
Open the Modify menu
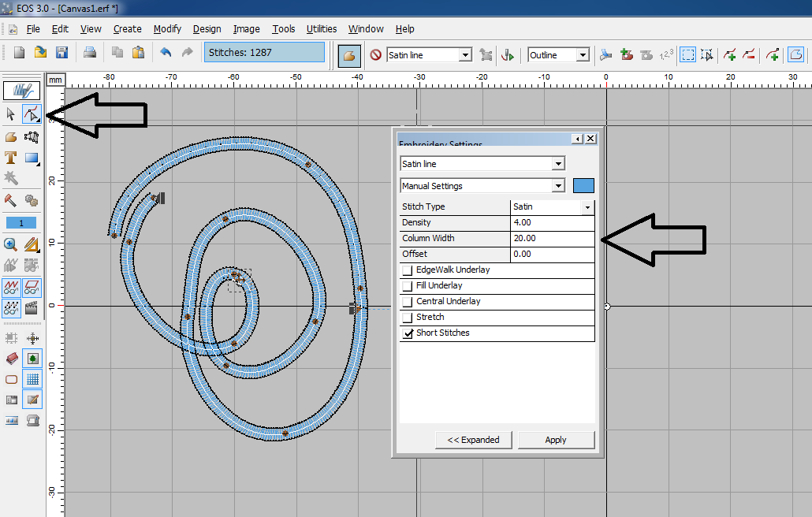coord(167,28)
